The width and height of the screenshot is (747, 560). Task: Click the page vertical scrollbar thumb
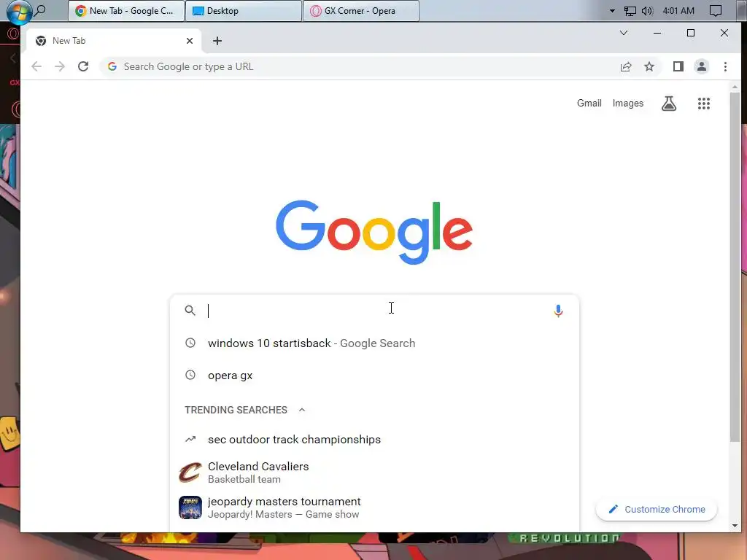[x=735, y=267]
